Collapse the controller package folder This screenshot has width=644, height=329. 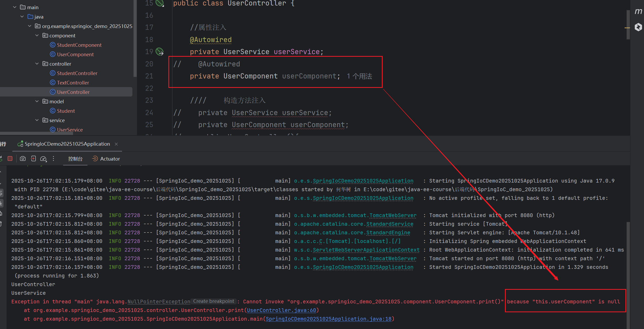(37, 64)
